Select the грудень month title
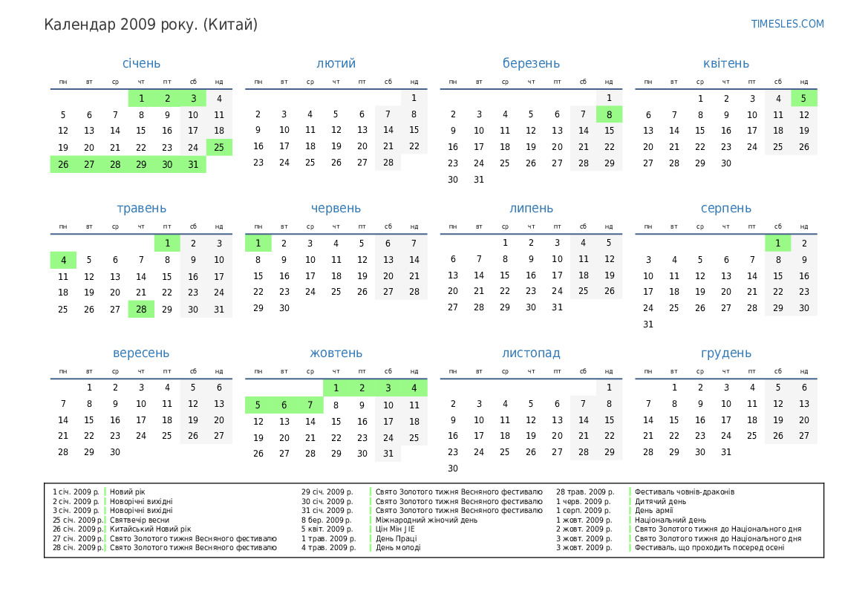 point(725,353)
